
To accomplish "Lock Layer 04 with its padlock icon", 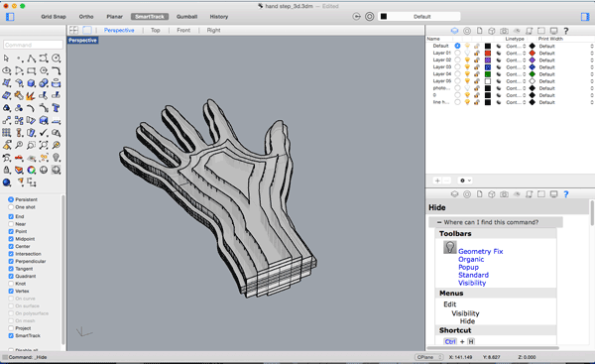I will coord(477,74).
